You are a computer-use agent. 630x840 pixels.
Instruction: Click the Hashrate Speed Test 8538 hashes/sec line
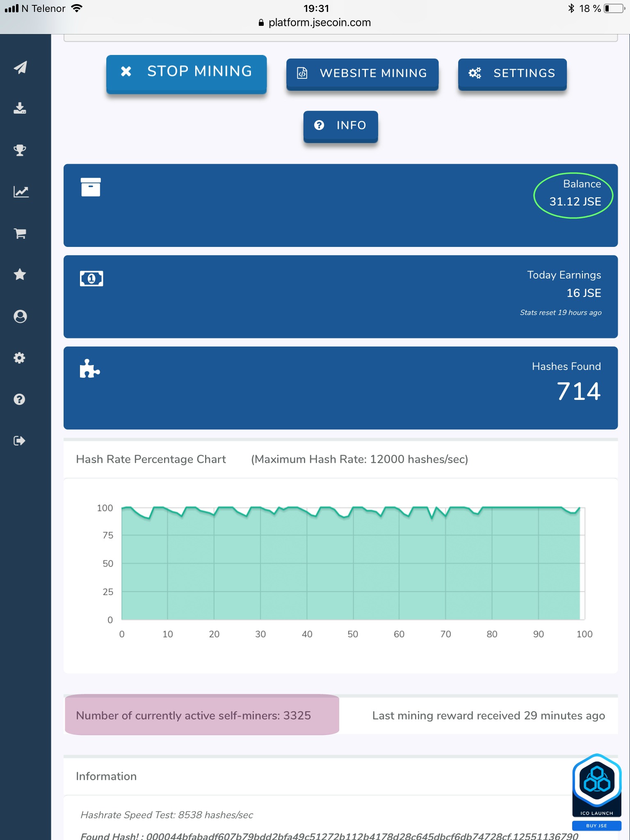(167, 815)
